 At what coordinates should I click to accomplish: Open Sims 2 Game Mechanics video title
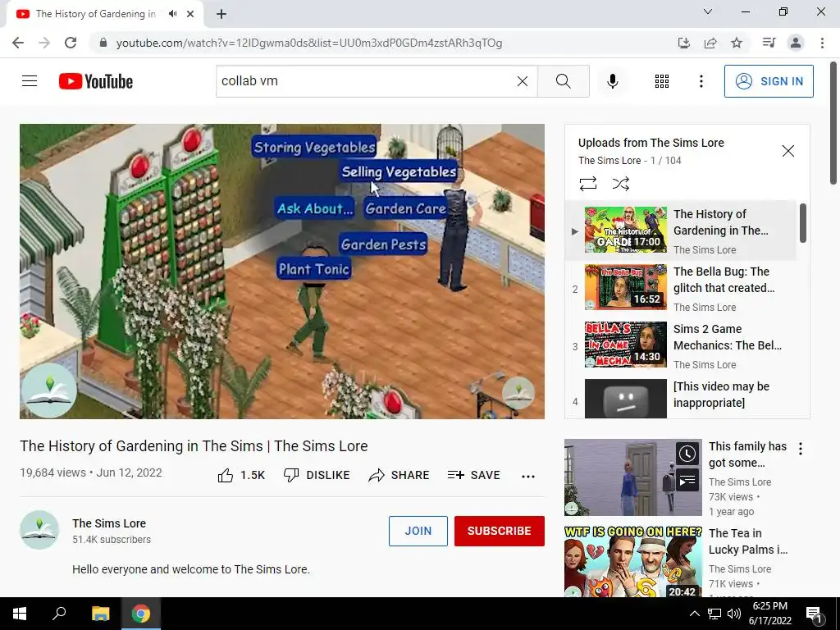(727, 337)
